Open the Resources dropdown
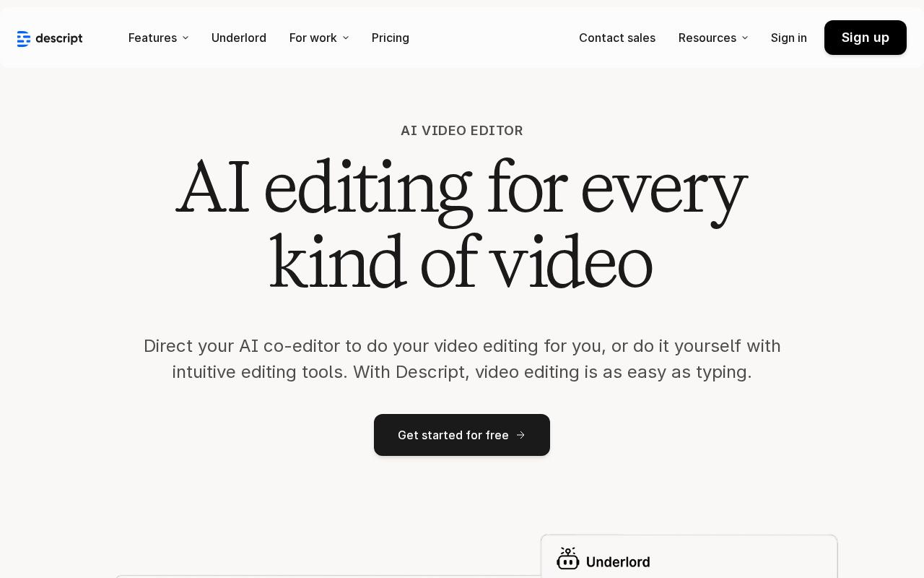Image resolution: width=924 pixels, height=578 pixels. (x=707, y=38)
